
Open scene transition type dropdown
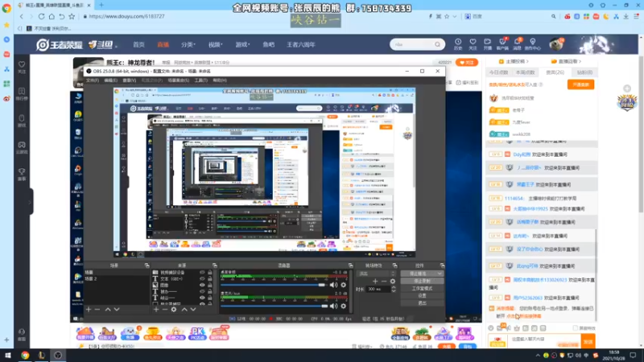pos(377,274)
